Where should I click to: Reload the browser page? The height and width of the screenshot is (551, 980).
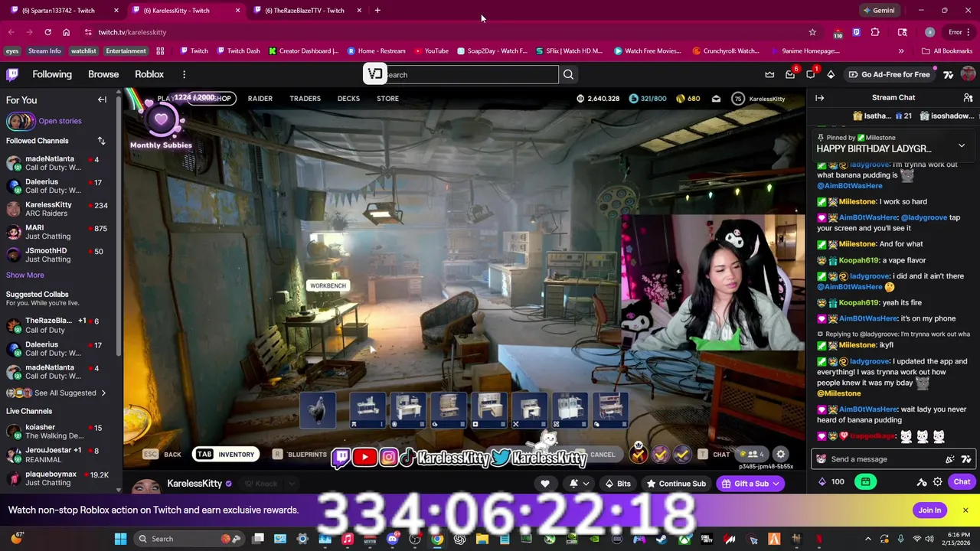coord(47,32)
